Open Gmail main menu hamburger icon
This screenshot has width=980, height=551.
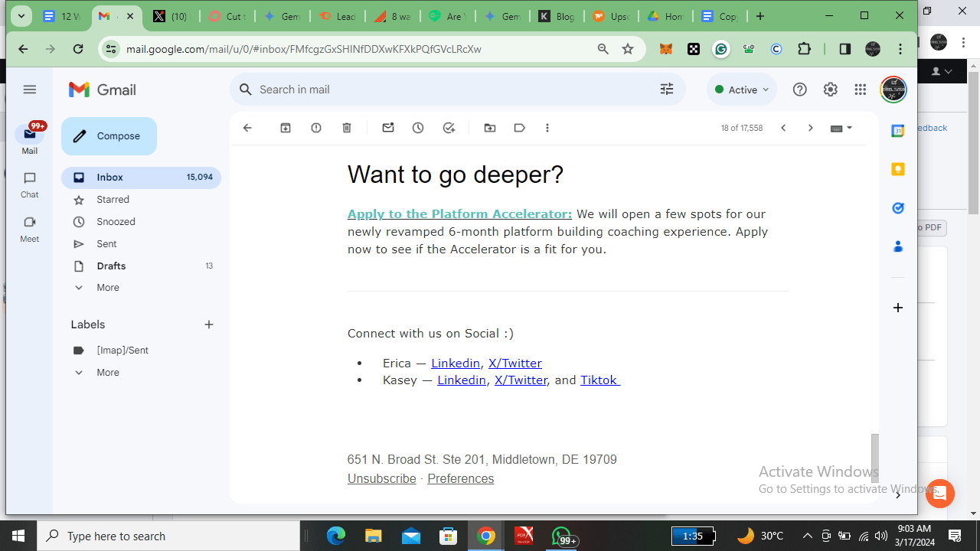30,90
